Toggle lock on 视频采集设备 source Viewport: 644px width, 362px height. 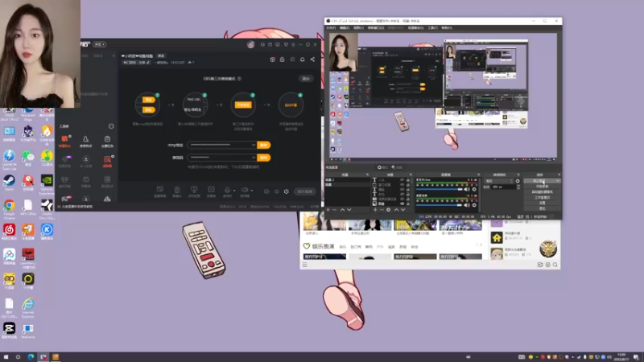(x=408, y=199)
